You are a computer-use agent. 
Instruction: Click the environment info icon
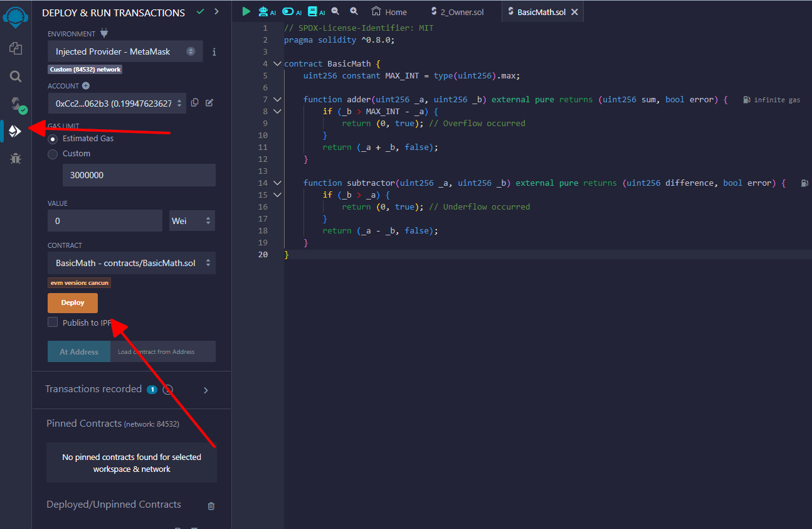tap(214, 52)
